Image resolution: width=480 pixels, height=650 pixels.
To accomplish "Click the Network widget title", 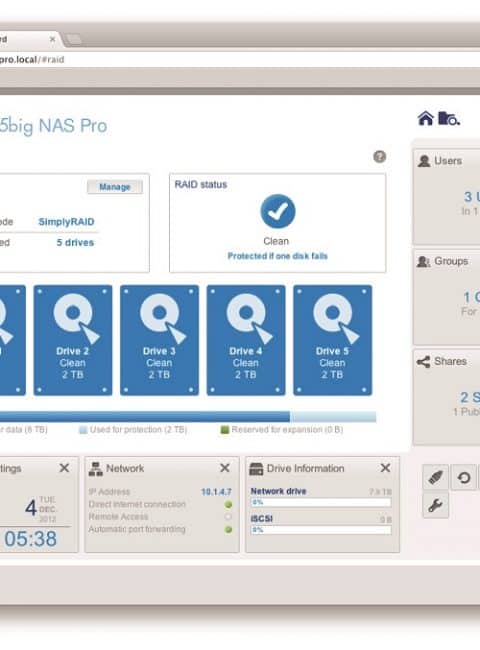I will (125, 468).
